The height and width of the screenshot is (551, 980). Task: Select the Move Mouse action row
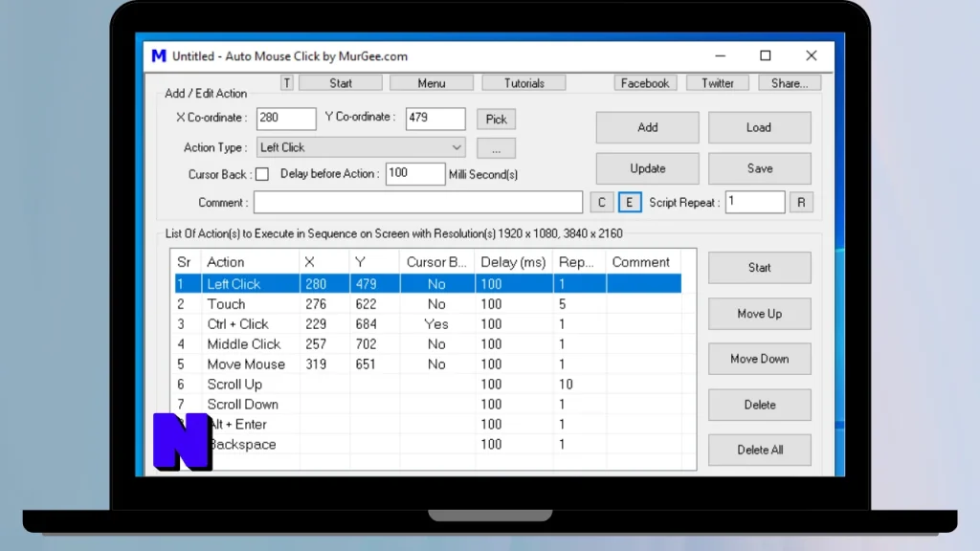428,364
